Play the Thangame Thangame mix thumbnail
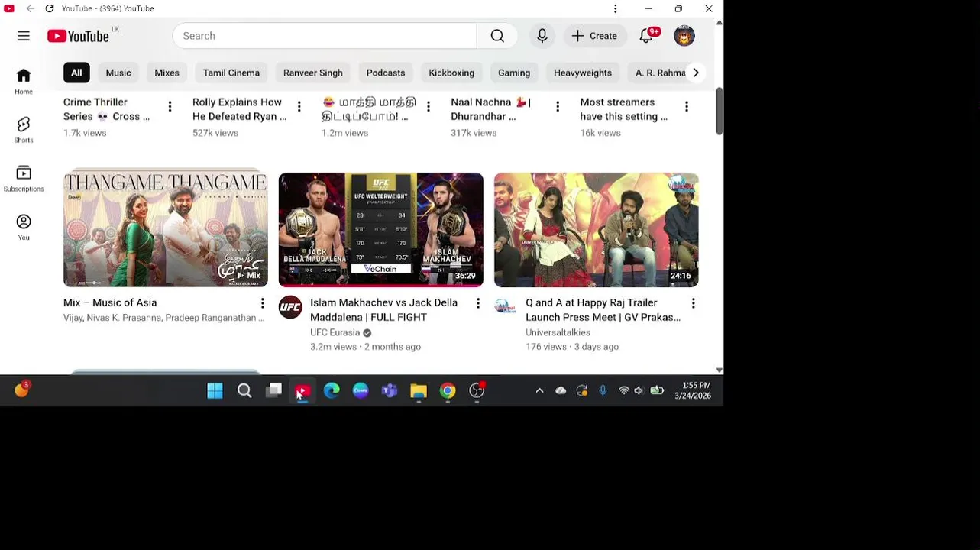The width and height of the screenshot is (980, 550). (166, 229)
